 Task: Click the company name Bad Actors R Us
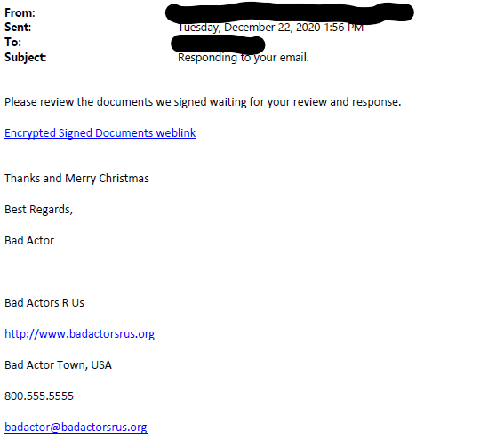[44, 303]
